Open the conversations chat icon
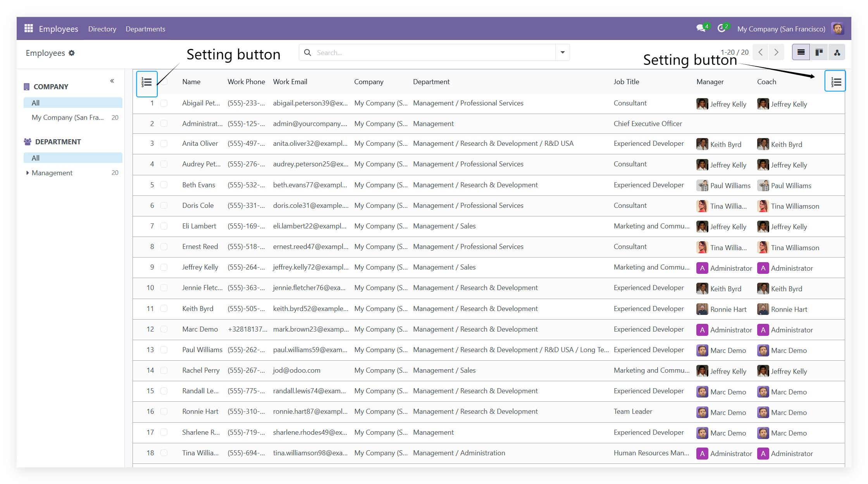The width and height of the screenshot is (868, 484). click(702, 28)
